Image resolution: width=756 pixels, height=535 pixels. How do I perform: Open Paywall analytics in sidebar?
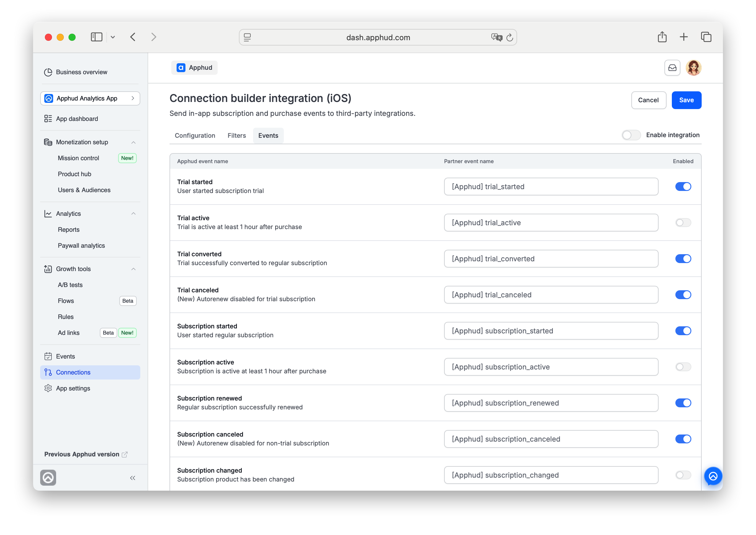(x=81, y=246)
